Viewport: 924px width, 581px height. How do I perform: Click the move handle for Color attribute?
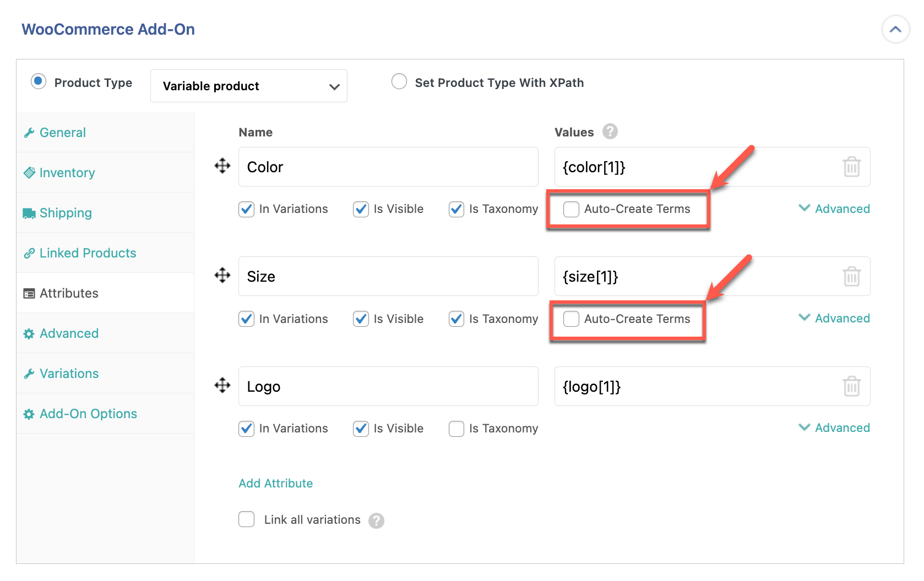pyautogui.click(x=222, y=166)
